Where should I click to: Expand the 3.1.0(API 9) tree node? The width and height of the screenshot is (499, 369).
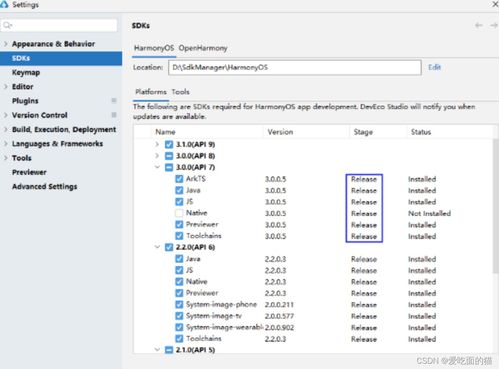(157, 144)
